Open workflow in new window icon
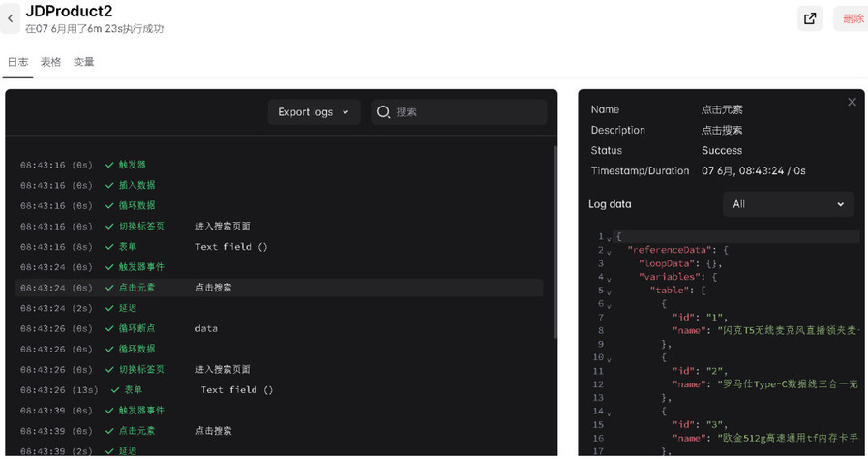The height and width of the screenshot is (459, 868). [810, 18]
